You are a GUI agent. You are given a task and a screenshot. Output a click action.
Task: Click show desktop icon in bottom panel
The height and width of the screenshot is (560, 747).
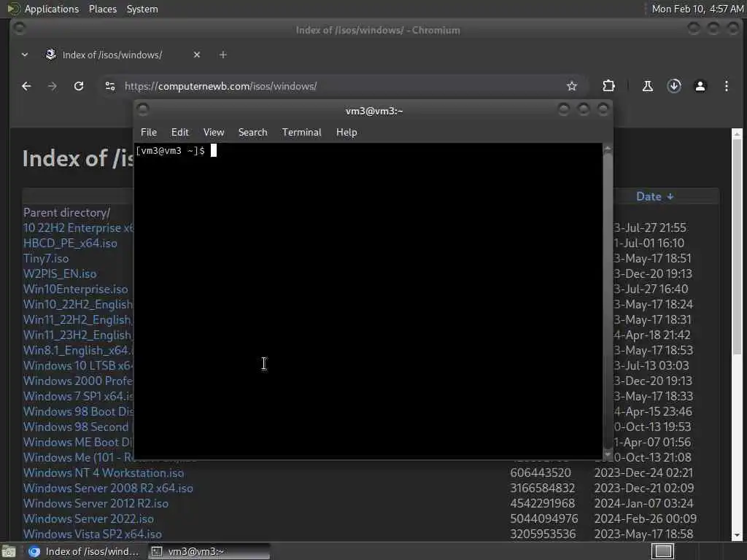[x=9, y=551]
